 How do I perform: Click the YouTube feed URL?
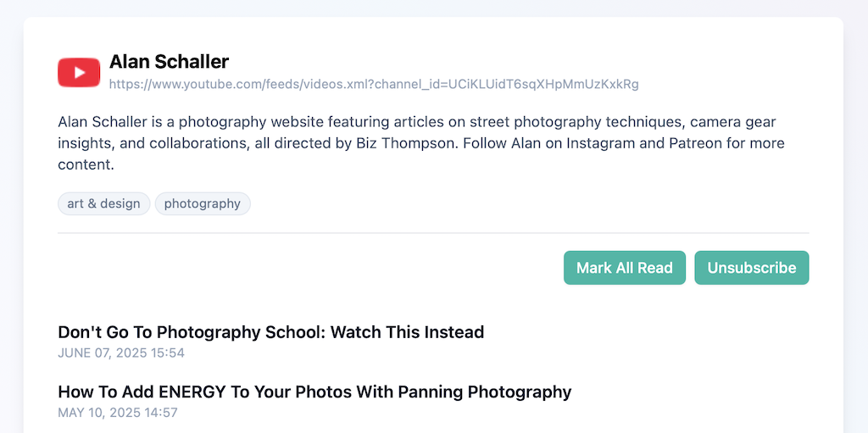point(374,84)
